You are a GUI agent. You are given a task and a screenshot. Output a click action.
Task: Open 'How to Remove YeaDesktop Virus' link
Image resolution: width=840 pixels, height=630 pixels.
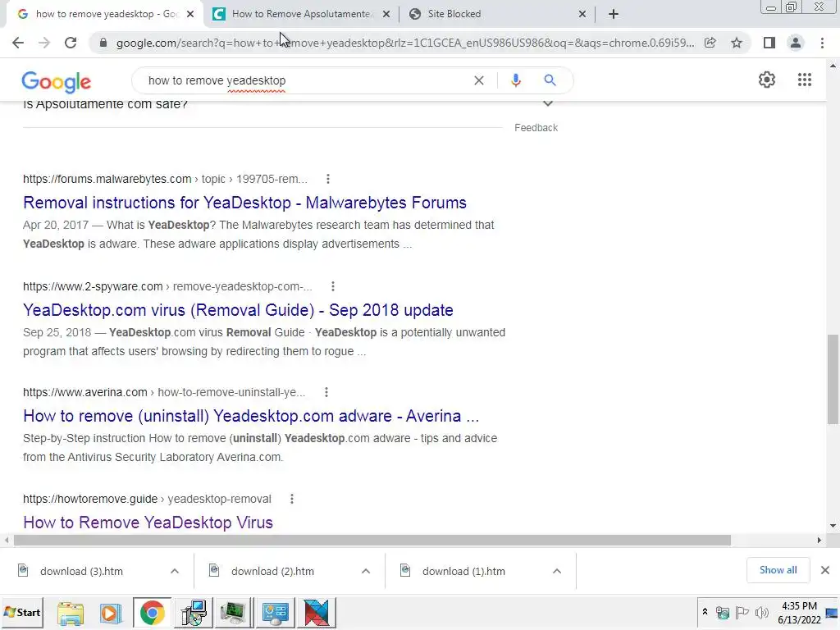click(x=148, y=523)
